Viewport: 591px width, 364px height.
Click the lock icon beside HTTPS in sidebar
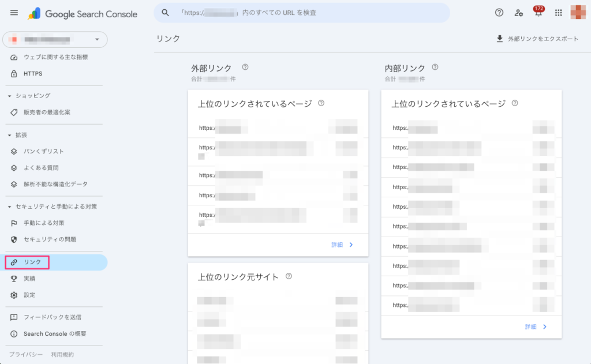[x=13, y=73]
